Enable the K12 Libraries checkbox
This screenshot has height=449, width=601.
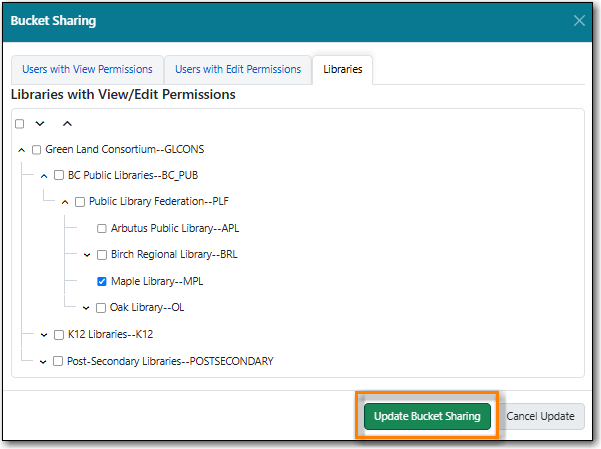pyautogui.click(x=58, y=335)
